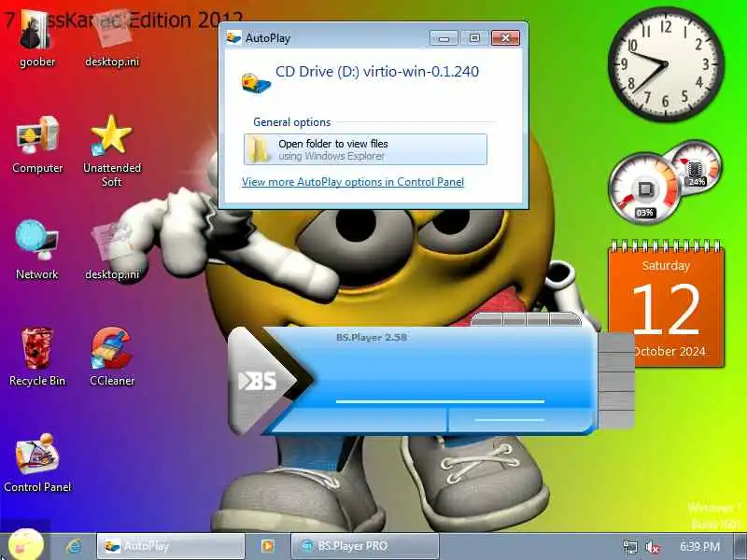Click the Show desktop strip
Viewport: 747px width, 560px height.
coord(740,546)
